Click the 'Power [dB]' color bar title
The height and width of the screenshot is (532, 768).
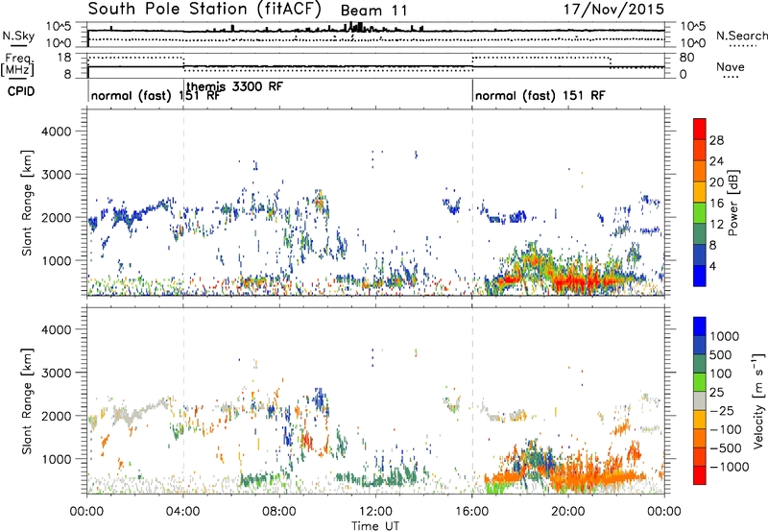[732, 203]
